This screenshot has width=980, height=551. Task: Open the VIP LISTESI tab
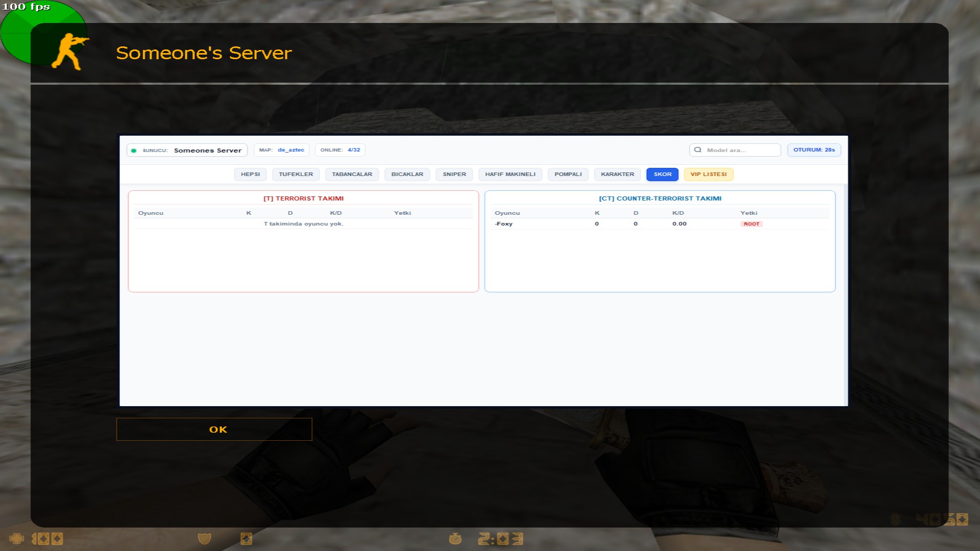708,174
